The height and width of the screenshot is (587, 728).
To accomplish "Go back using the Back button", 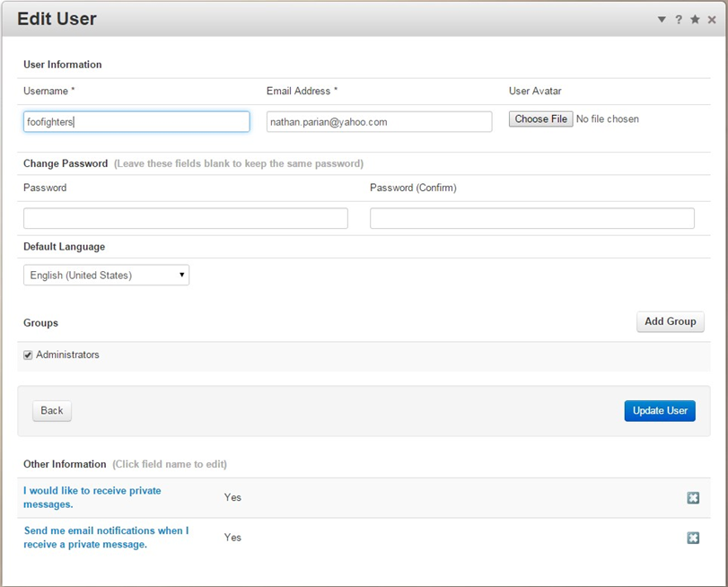I will (x=52, y=410).
